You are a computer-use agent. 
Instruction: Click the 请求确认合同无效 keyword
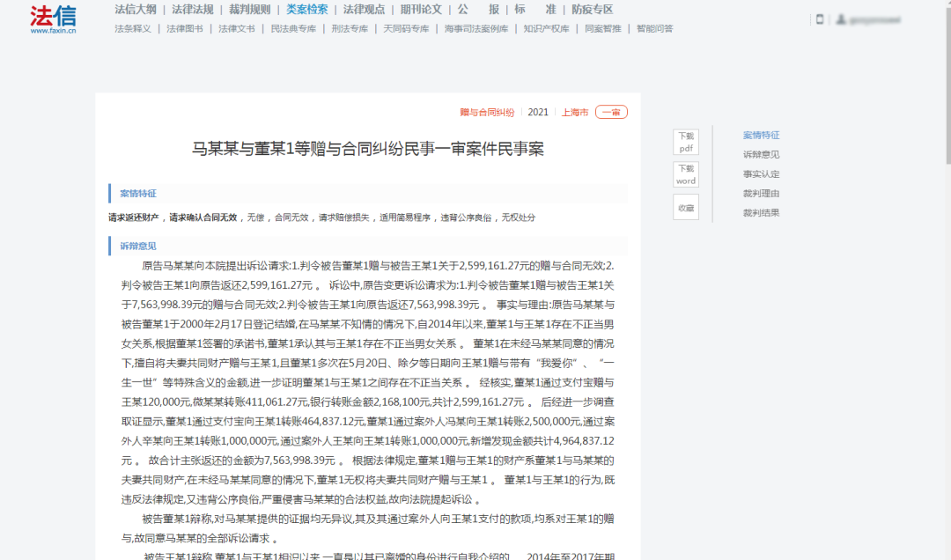point(203,217)
